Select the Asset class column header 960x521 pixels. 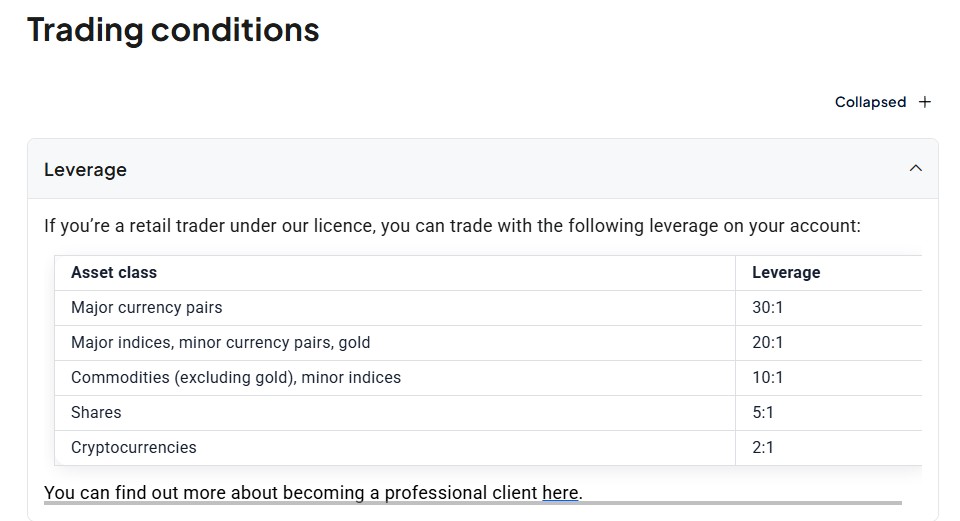(114, 272)
